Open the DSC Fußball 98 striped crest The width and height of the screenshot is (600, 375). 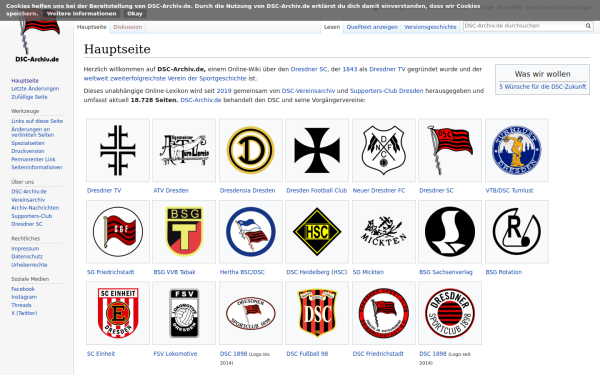(317, 313)
